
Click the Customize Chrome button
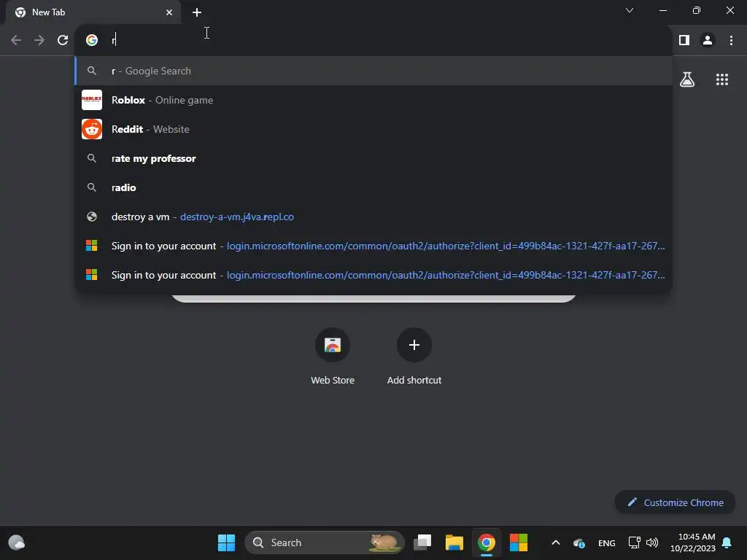point(675,502)
